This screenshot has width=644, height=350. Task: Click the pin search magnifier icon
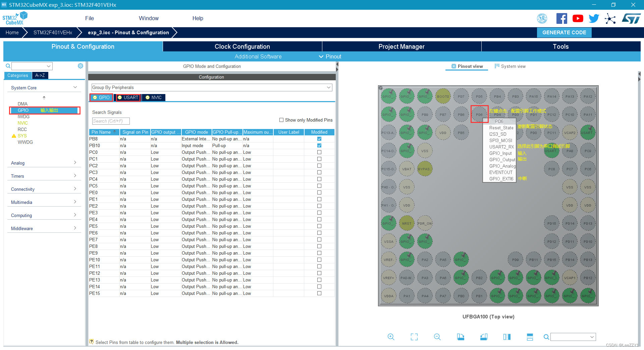pos(546,337)
